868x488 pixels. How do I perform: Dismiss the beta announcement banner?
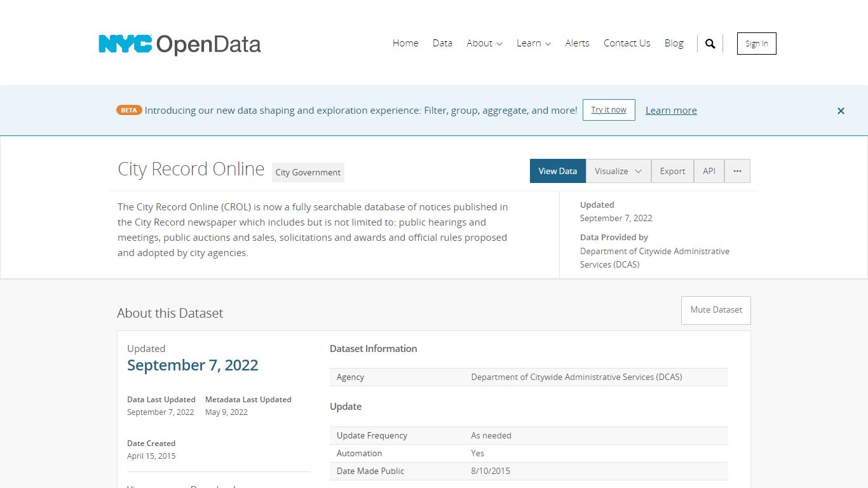(841, 111)
